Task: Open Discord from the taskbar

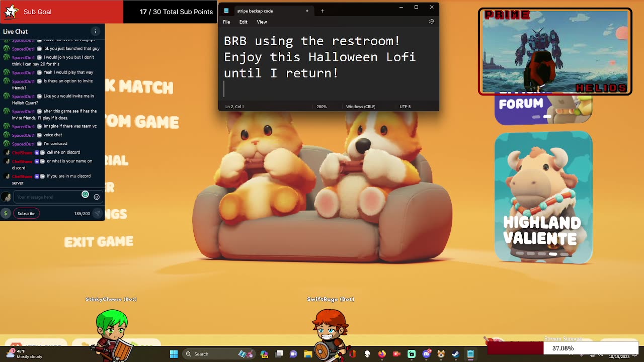Action: click(427, 354)
